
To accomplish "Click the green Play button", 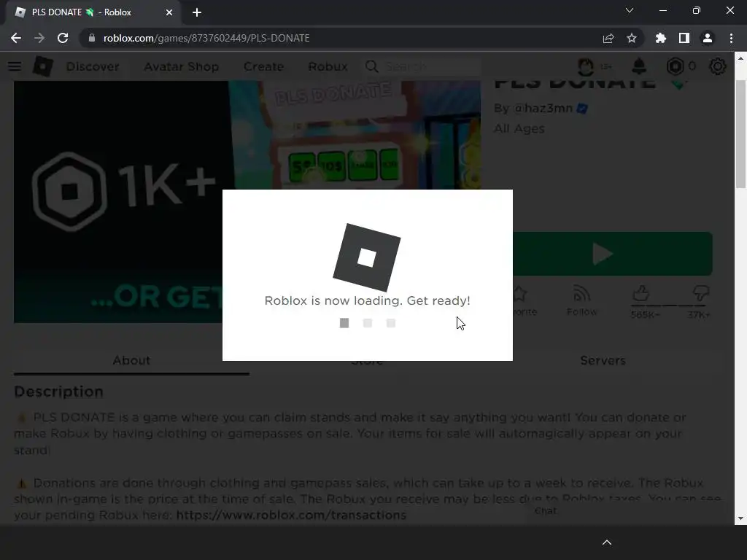I will pyautogui.click(x=613, y=254).
